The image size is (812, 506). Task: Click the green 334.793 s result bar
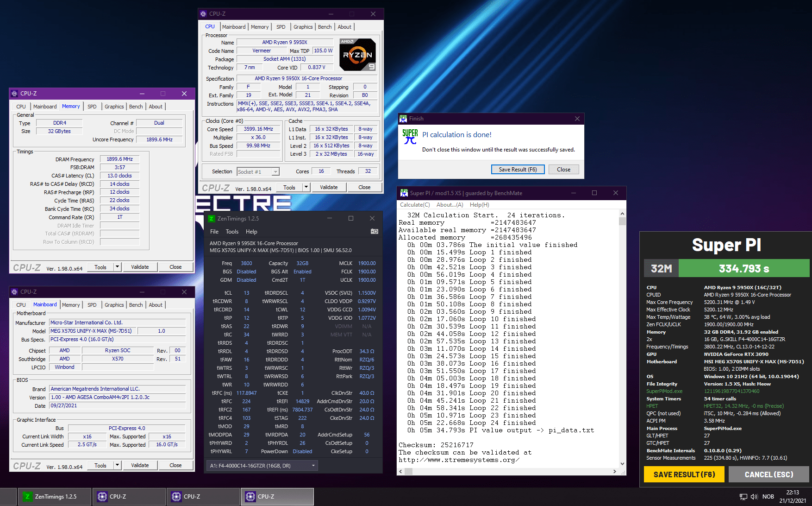pos(744,268)
